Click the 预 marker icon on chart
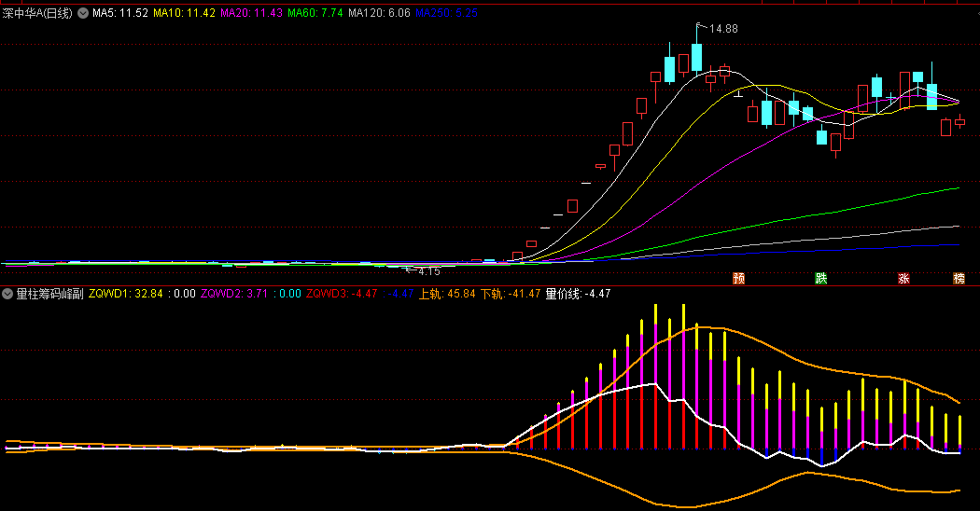980x511 pixels. [x=739, y=278]
